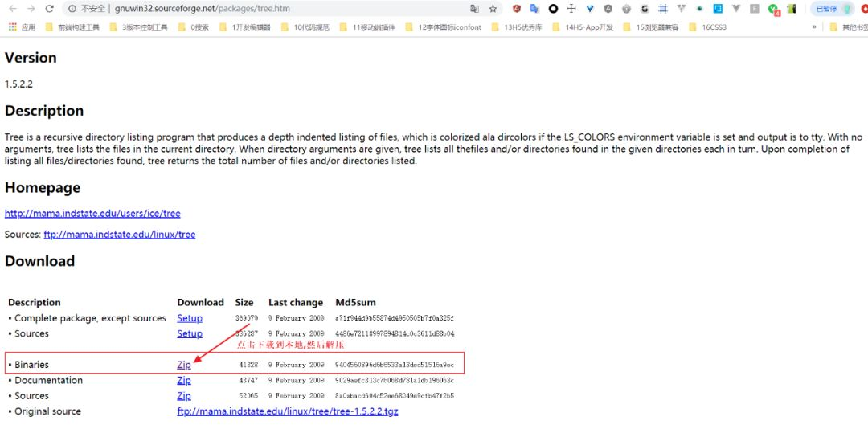Select the md5sum starting with 9404560896
The height and width of the screenshot is (429, 868).
(x=394, y=365)
